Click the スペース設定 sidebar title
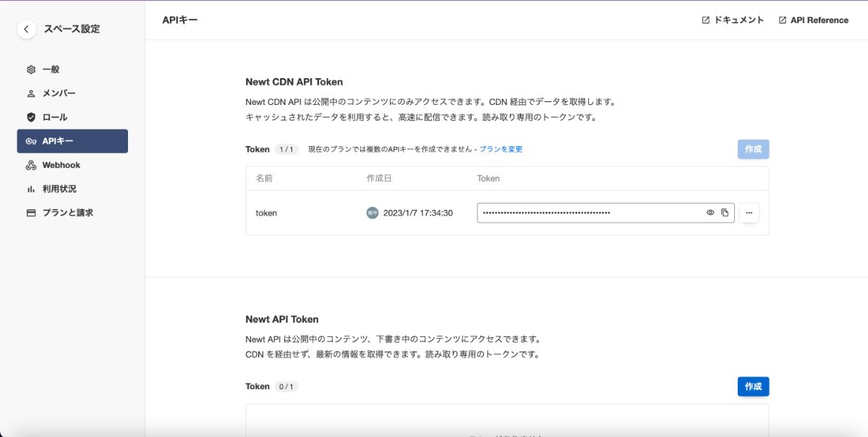Image resolution: width=868 pixels, height=437 pixels. coord(72,29)
